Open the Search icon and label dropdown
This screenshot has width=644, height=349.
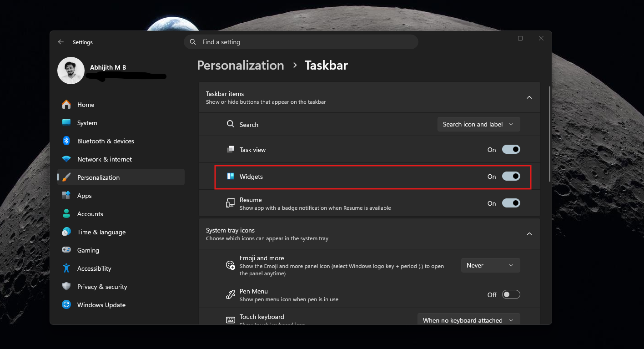478,124
